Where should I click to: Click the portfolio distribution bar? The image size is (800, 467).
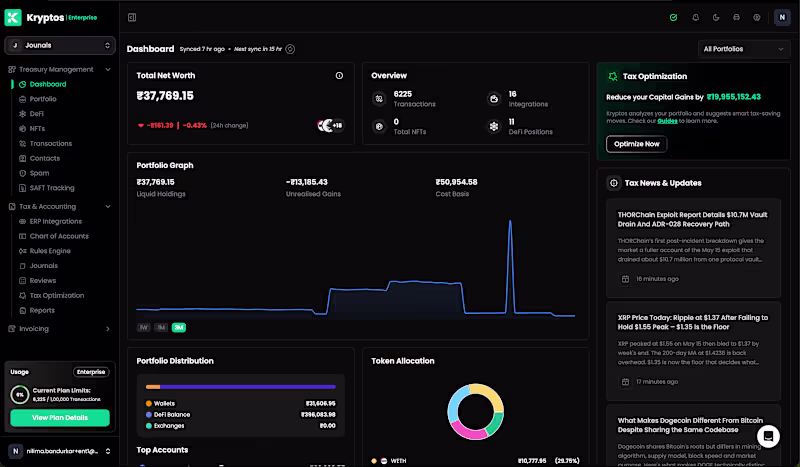(241, 387)
